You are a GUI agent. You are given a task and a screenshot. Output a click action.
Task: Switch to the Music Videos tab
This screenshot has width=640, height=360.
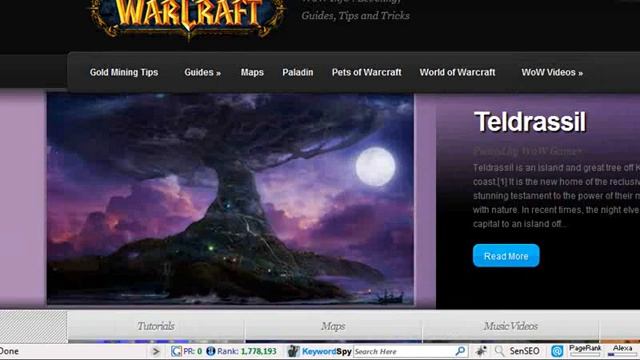pos(511,326)
